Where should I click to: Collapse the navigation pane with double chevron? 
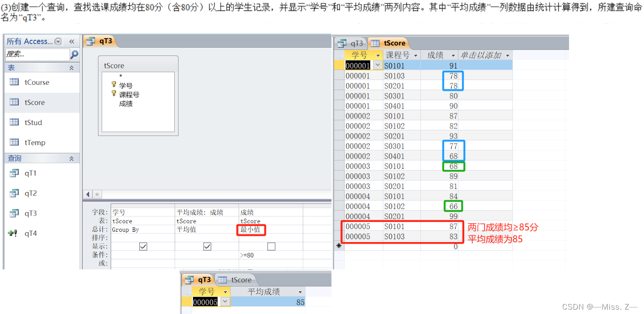pos(71,42)
